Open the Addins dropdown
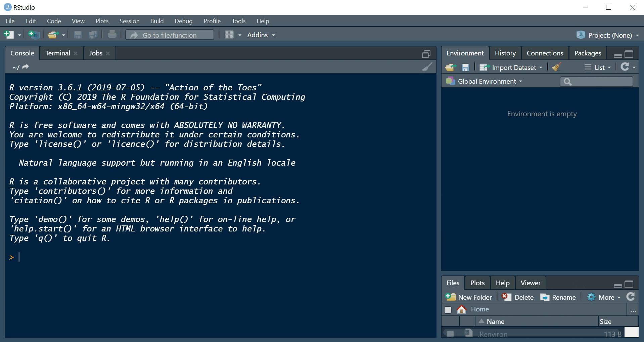This screenshot has height=342, width=644. click(261, 35)
